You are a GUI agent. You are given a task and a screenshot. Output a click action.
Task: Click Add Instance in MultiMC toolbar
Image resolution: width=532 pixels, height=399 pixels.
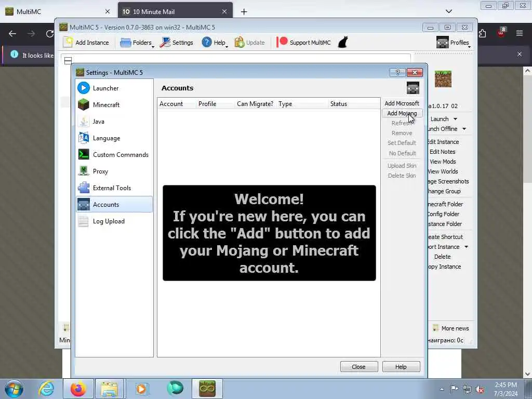(86, 43)
